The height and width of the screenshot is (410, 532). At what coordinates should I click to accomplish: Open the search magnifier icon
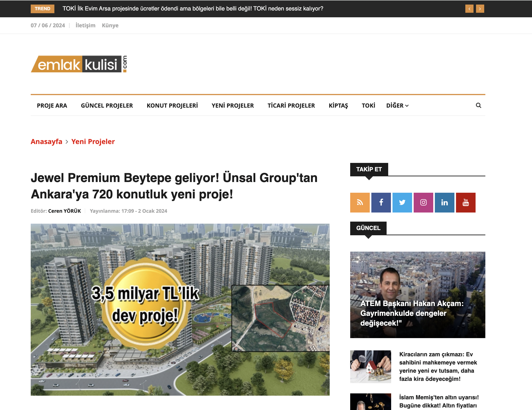[478, 106]
